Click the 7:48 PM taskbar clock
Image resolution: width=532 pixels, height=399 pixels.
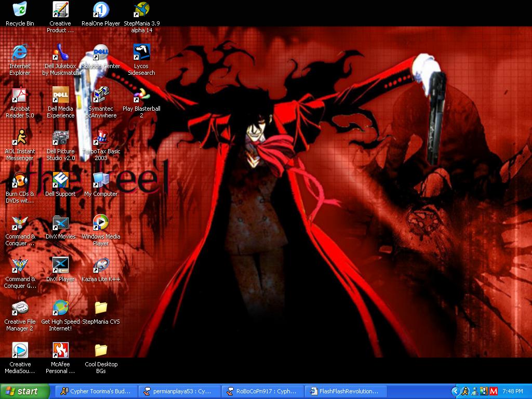pyautogui.click(x=513, y=392)
